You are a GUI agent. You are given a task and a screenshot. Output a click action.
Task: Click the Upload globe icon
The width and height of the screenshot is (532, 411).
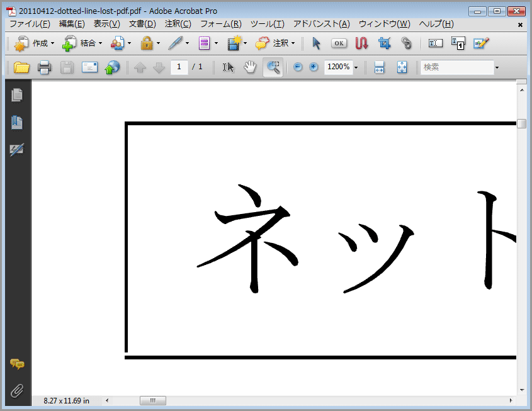[x=112, y=67]
